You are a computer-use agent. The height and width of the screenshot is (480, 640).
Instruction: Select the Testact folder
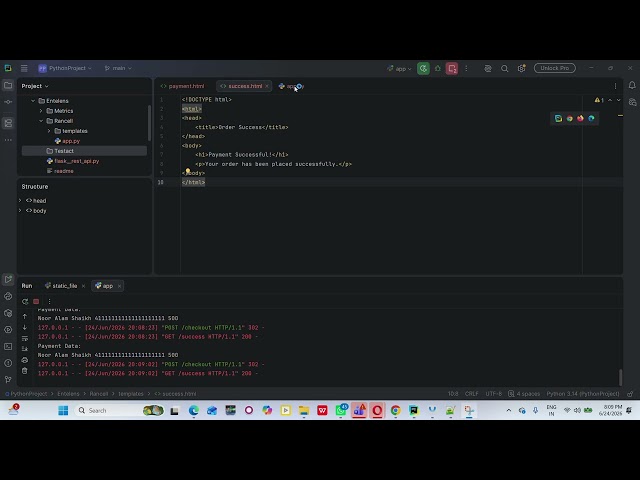[x=84, y=151]
